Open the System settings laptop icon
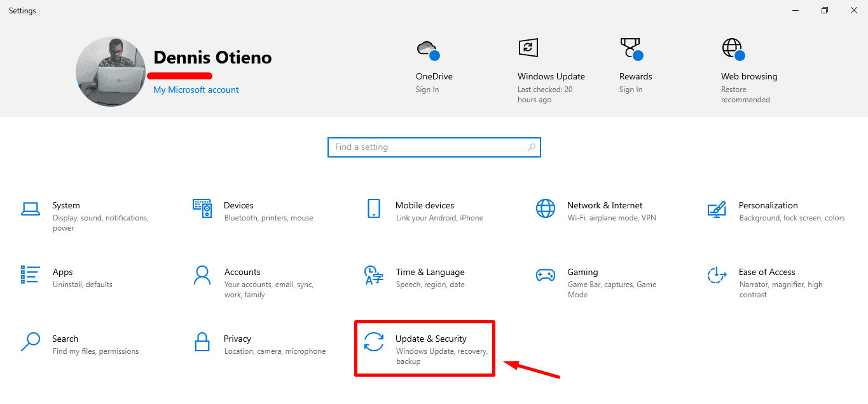This screenshot has width=868, height=404. (30, 208)
